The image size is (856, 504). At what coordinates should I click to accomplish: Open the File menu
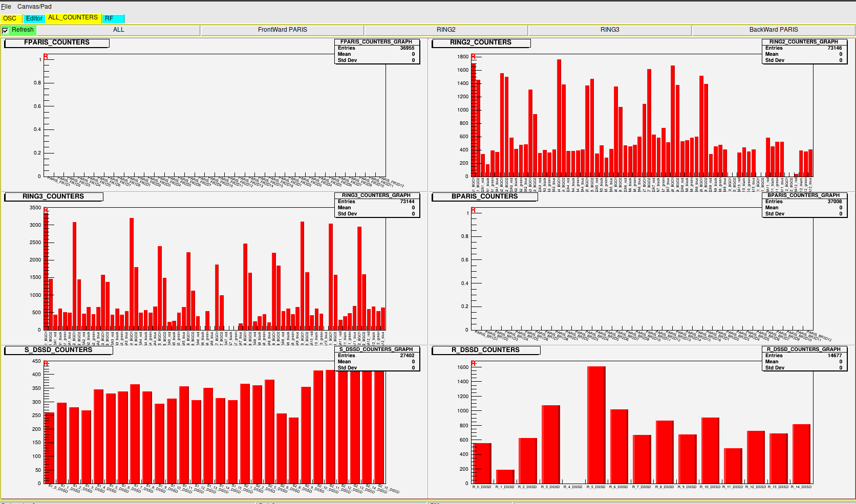coord(6,7)
